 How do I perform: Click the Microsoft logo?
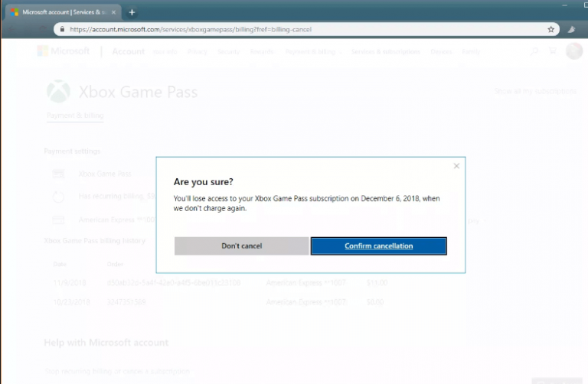pyautogui.click(x=64, y=51)
